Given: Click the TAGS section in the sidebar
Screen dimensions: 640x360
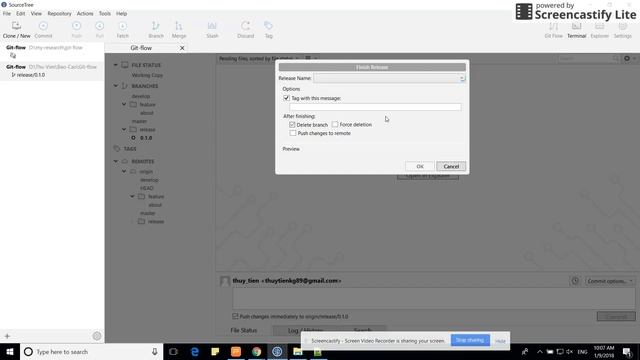Looking at the screenshot, I should [x=130, y=149].
